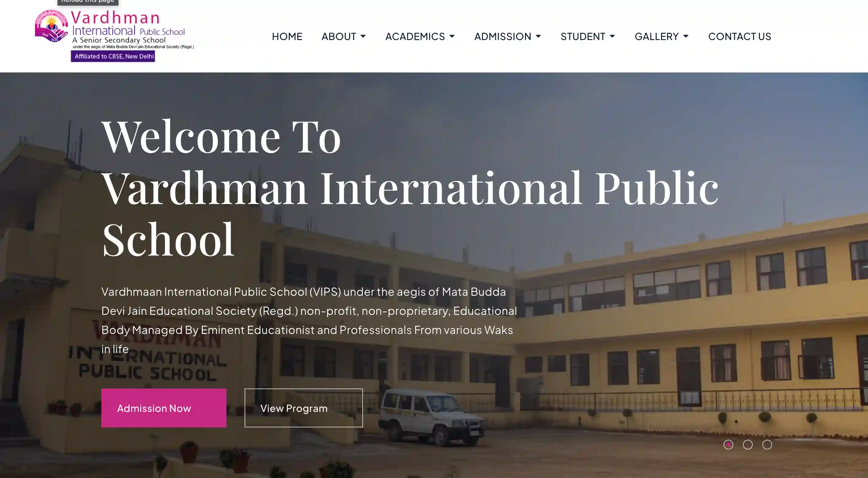Click the GALLERY menu label

click(657, 36)
